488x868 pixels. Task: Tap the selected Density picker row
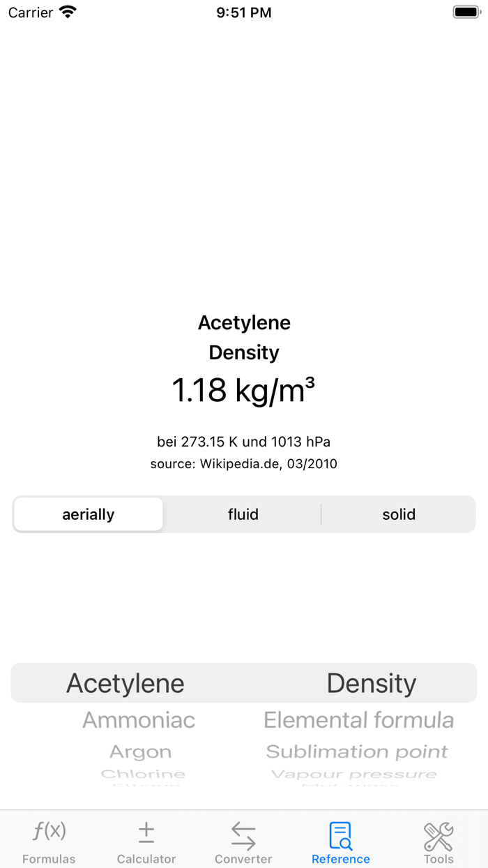pos(371,683)
